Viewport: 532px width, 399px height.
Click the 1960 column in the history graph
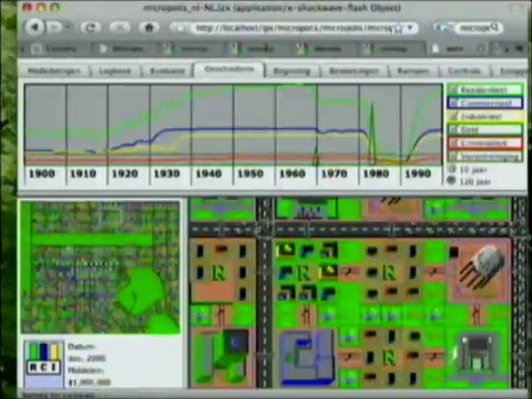coord(297,134)
